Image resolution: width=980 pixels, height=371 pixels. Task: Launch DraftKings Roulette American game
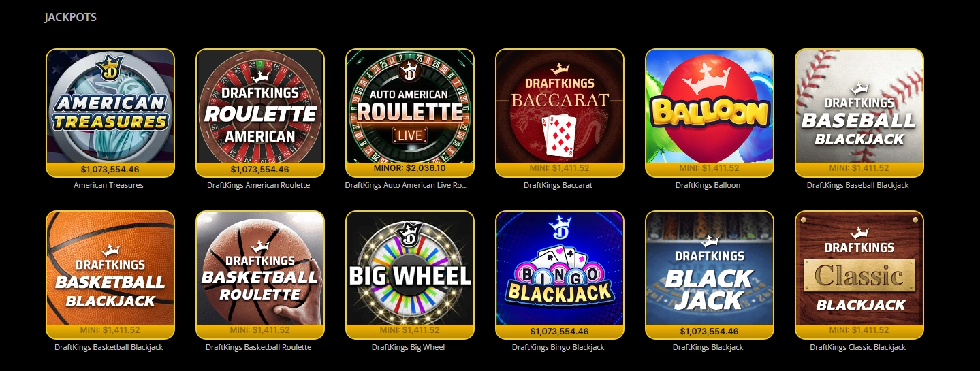click(259, 112)
